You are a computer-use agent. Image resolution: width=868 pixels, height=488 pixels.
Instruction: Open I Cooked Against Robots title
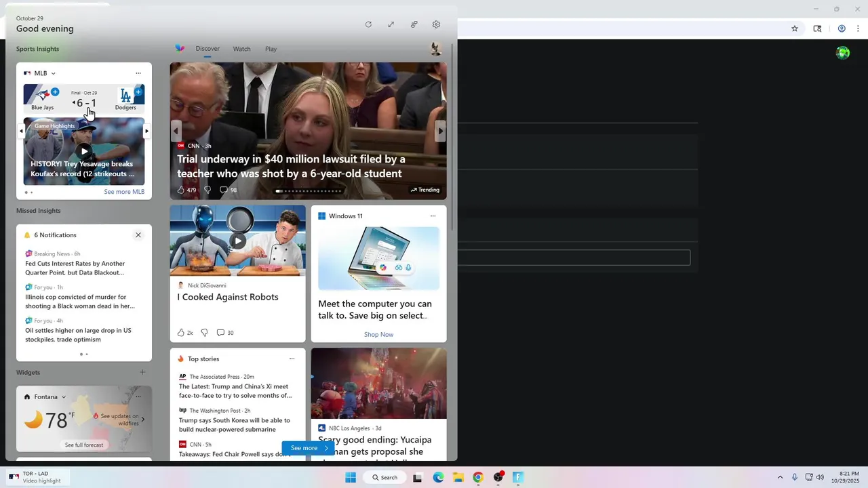tap(228, 297)
